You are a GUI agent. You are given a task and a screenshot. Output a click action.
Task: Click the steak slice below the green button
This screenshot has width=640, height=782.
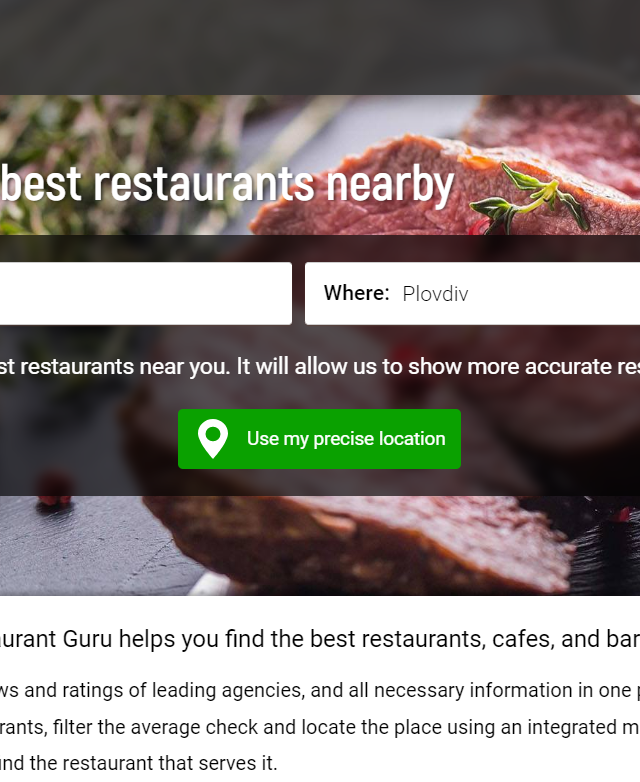tap(359, 544)
